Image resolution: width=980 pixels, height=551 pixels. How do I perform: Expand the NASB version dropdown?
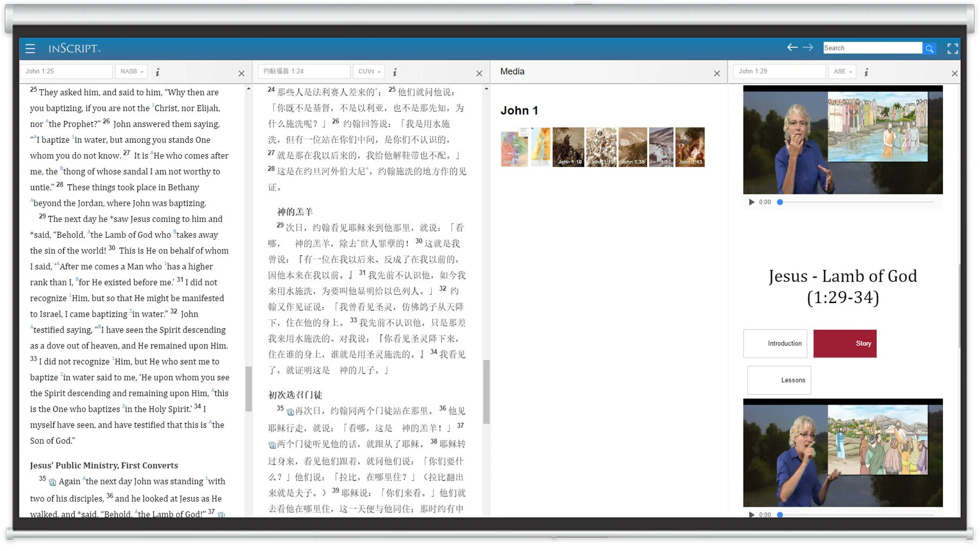[x=131, y=71]
